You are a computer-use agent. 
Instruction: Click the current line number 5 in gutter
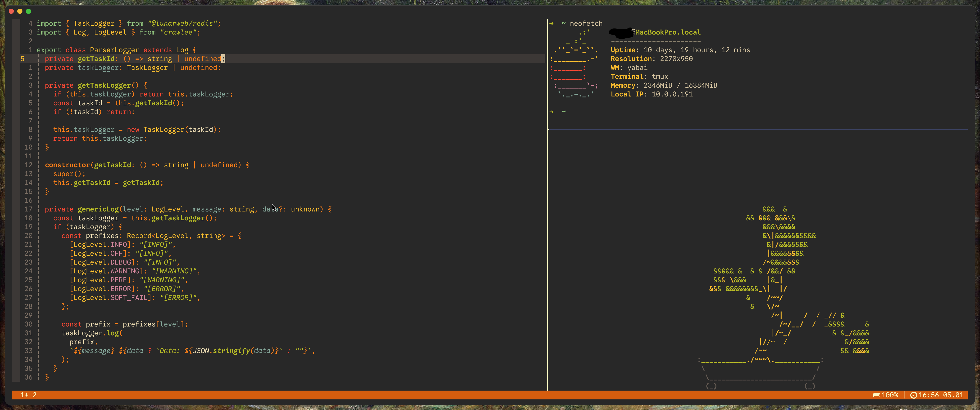(22, 59)
